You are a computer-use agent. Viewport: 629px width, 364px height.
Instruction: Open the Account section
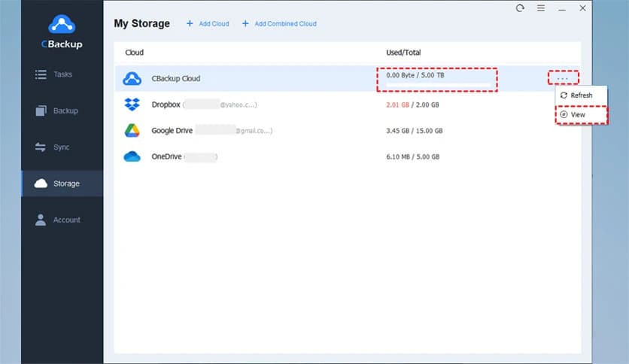coord(62,220)
